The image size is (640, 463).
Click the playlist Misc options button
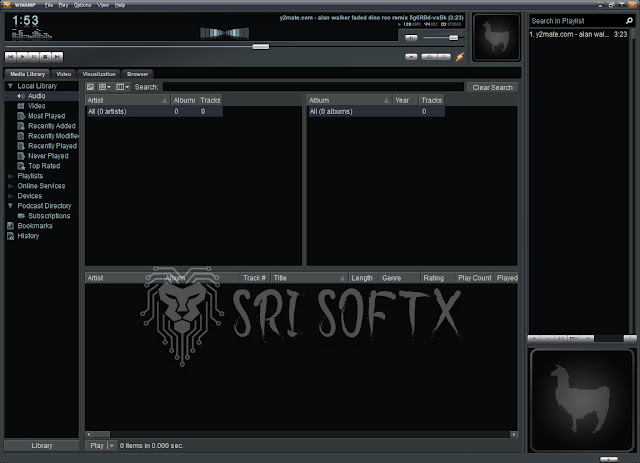point(574,338)
